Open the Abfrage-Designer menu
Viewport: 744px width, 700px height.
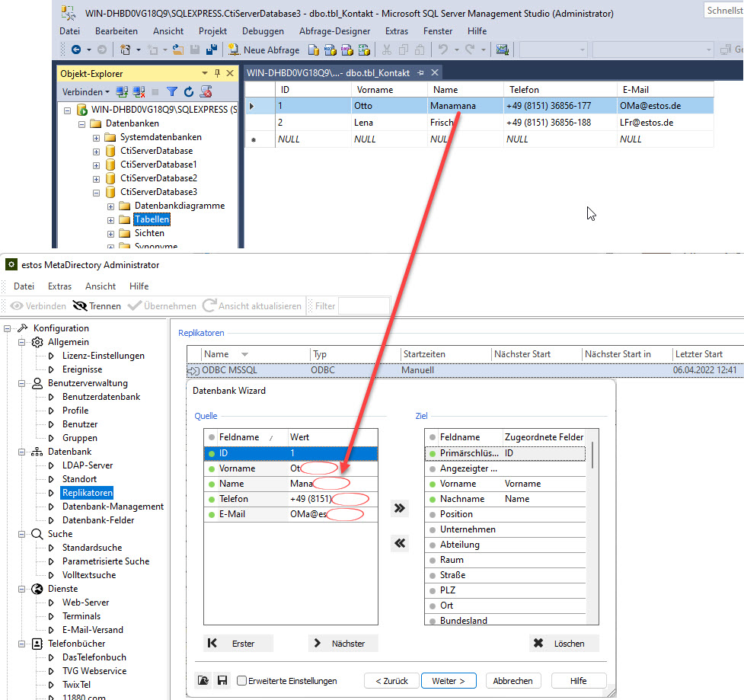[x=334, y=31]
